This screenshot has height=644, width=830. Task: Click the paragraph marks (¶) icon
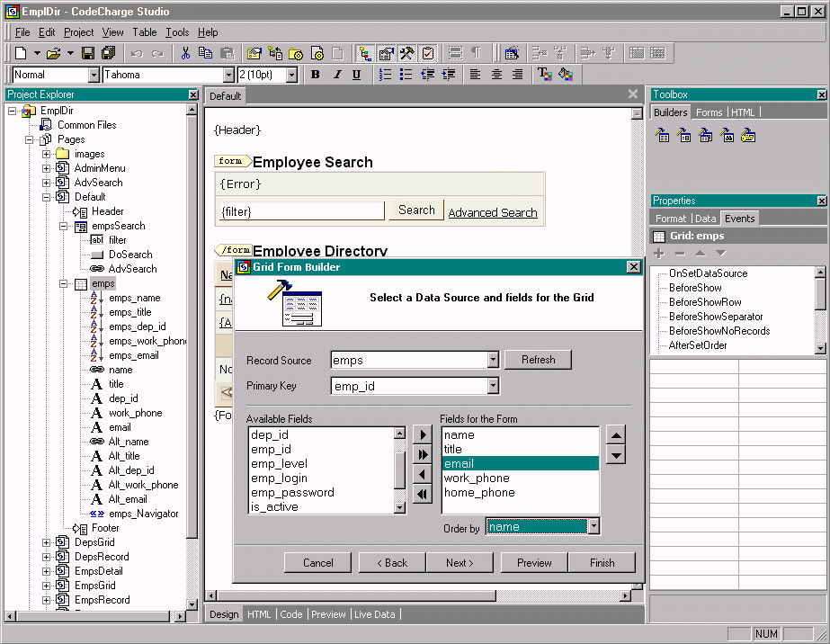tap(477, 53)
